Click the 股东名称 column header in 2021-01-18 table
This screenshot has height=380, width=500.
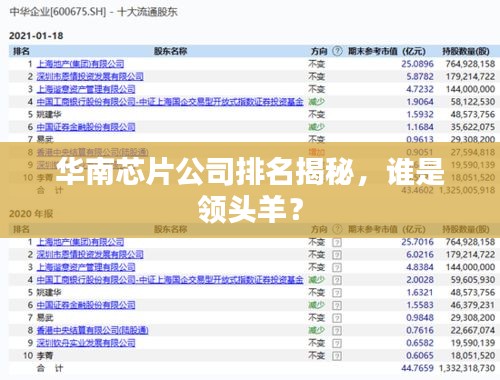click(170, 51)
